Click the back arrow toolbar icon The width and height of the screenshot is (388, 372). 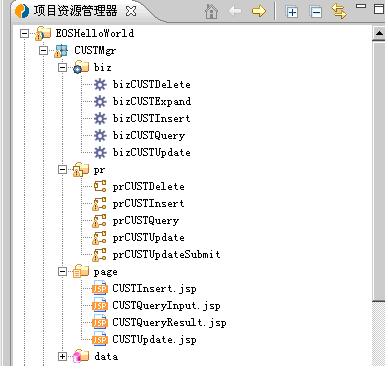(235, 11)
